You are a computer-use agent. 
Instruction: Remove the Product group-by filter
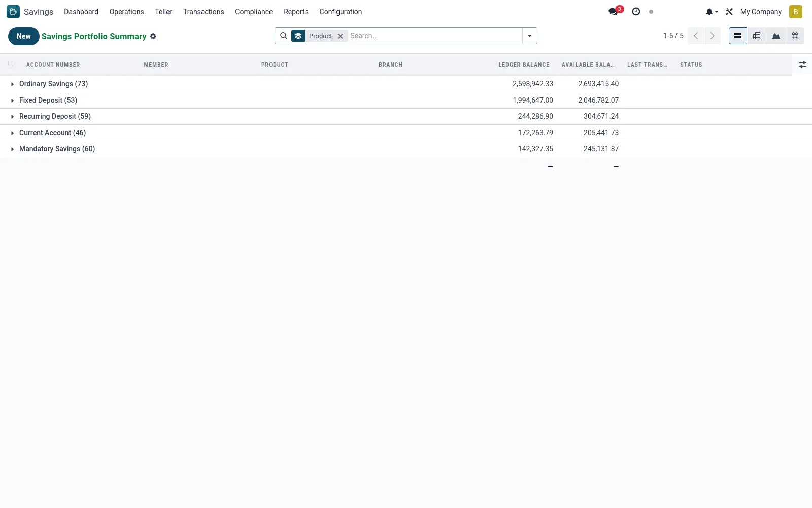341,36
